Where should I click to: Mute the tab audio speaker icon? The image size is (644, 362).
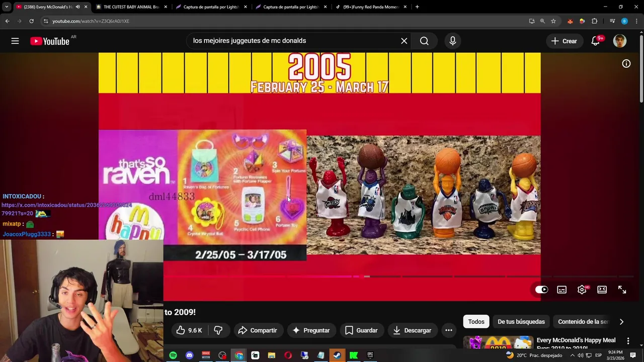[x=77, y=7]
